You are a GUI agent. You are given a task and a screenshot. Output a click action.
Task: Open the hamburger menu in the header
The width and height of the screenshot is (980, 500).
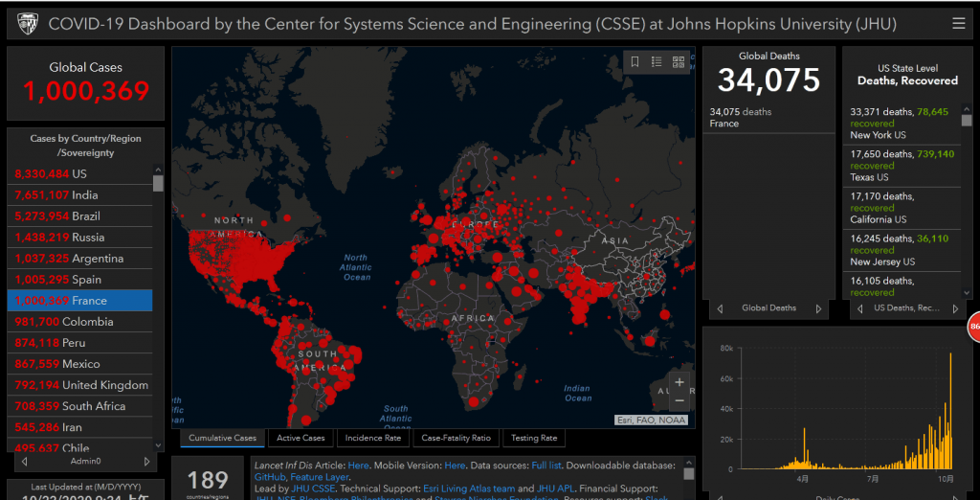pyautogui.click(x=958, y=23)
